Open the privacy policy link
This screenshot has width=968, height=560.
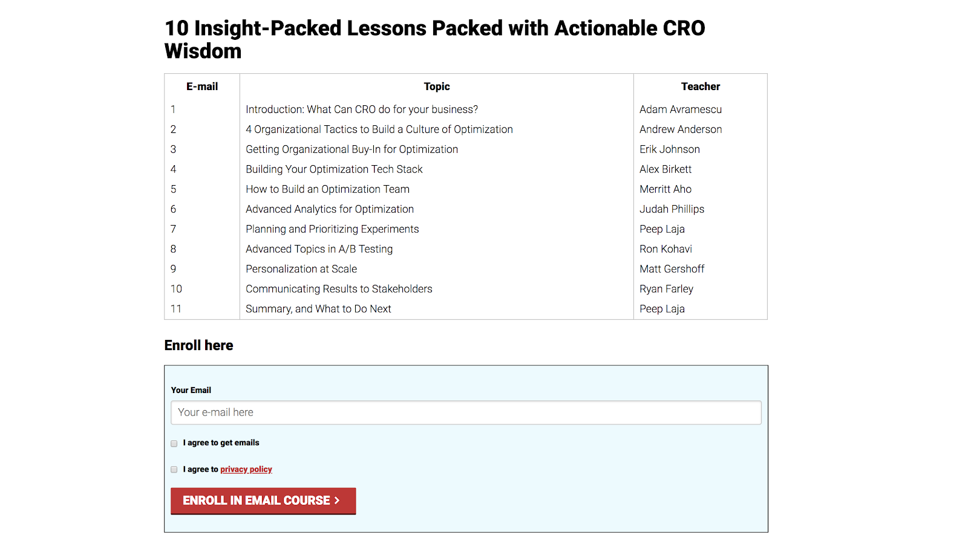point(246,469)
